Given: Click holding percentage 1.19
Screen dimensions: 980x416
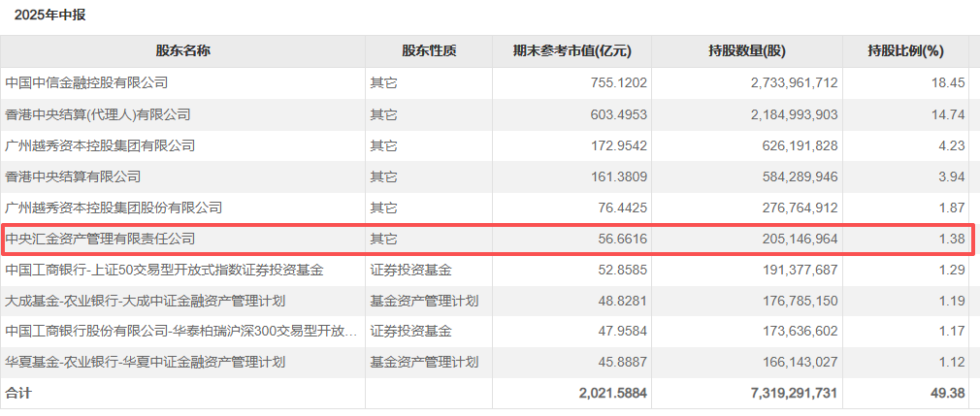Looking at the screenshot, I should coord(954,301).
